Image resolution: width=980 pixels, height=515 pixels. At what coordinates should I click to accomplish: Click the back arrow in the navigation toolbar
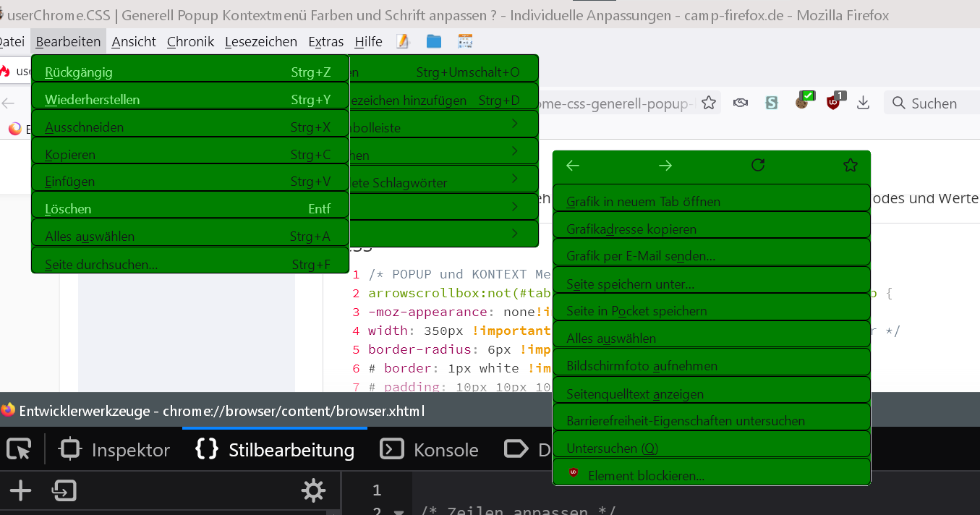point(9,103)
